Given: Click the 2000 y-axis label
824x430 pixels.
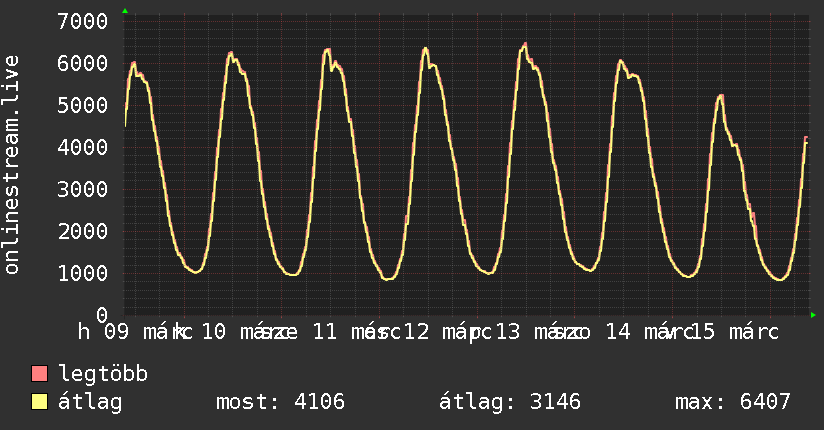Looking at the screenshot, I should tap(83, 231).
